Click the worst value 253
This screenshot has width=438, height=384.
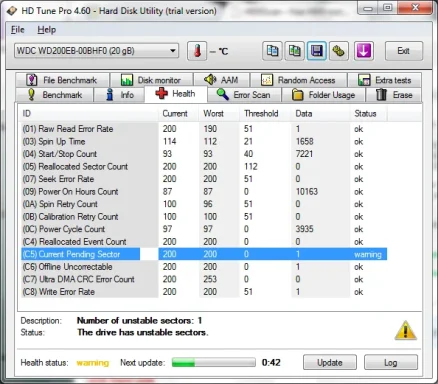coord(210,279)
